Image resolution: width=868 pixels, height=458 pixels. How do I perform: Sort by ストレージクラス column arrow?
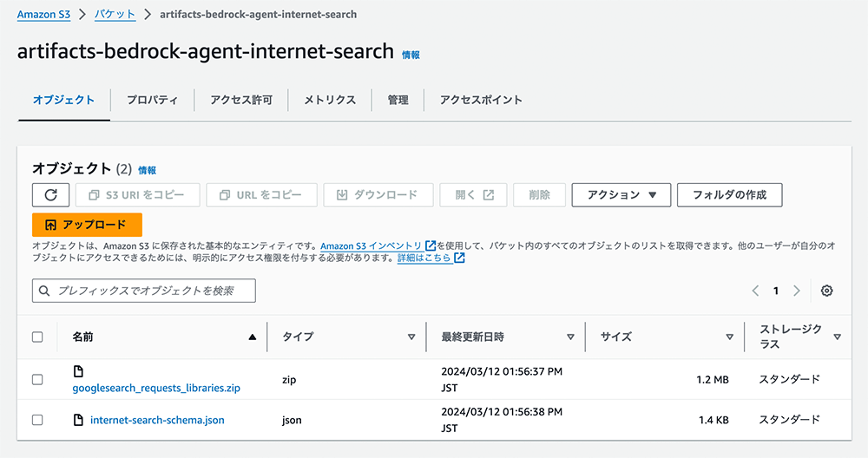pyautogui.click(x=837, y=337)
